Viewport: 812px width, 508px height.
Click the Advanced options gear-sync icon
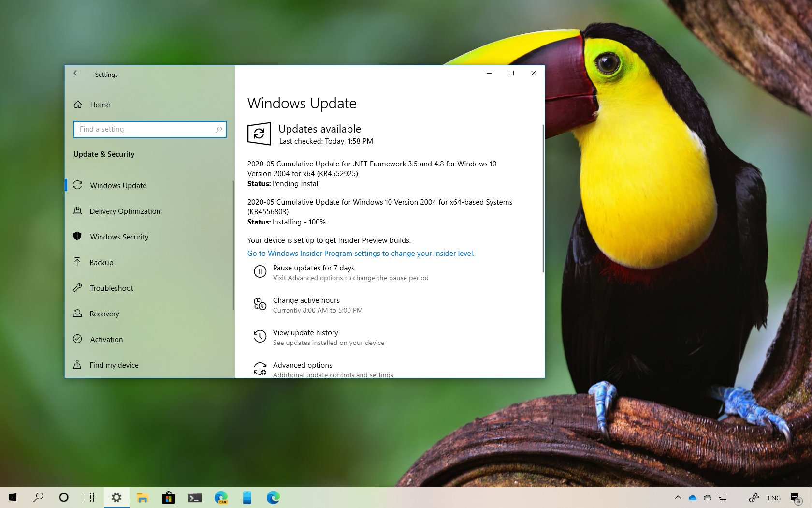tap(260, 369)
